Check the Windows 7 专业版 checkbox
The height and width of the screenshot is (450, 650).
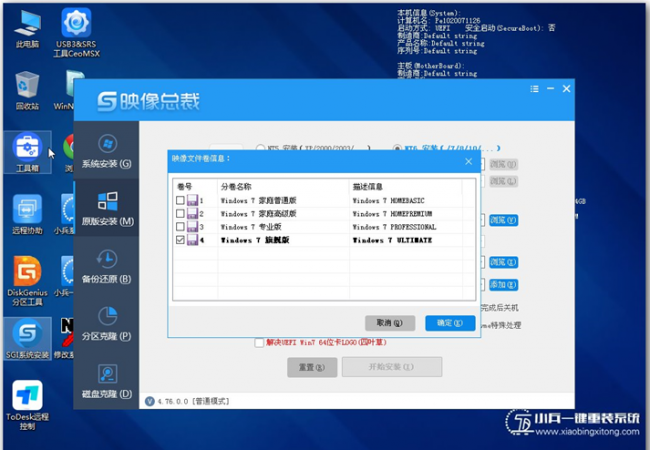click(180, 227)
